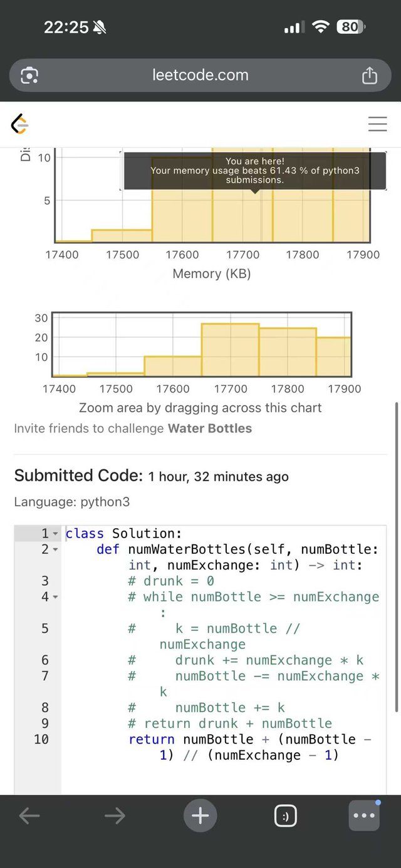The width and height of the screenshot is (401, 868).
Task: Tap the LeetCode logo icon
Action: [20, 124]
